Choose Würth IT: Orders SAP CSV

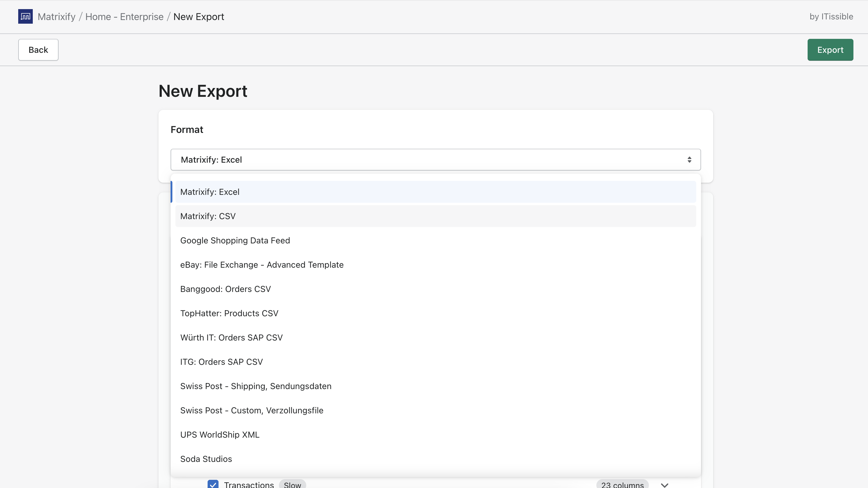[436, 337]
